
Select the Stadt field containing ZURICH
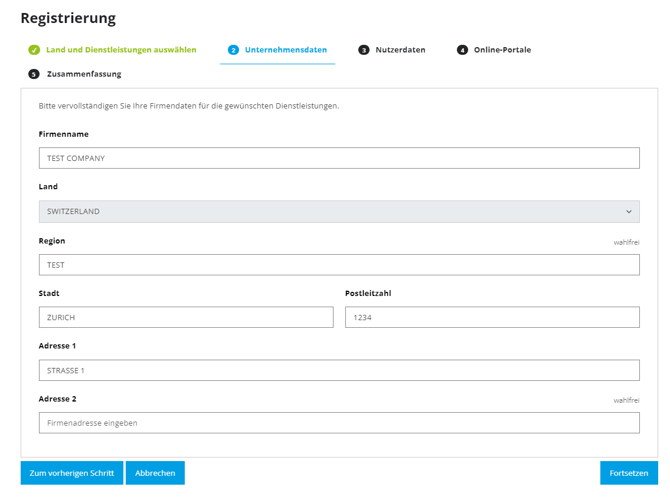[186, 317]
